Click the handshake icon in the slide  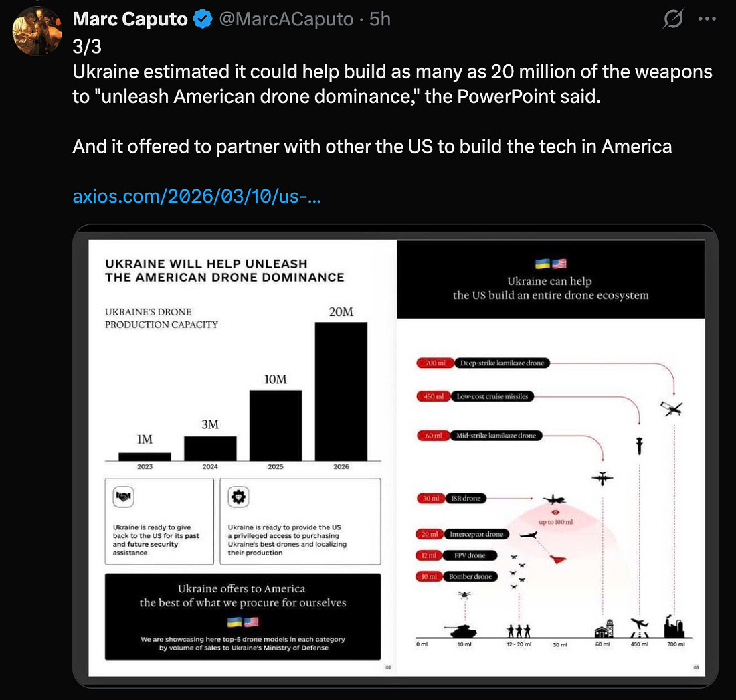pyautogui.click(x=124, y=497)
